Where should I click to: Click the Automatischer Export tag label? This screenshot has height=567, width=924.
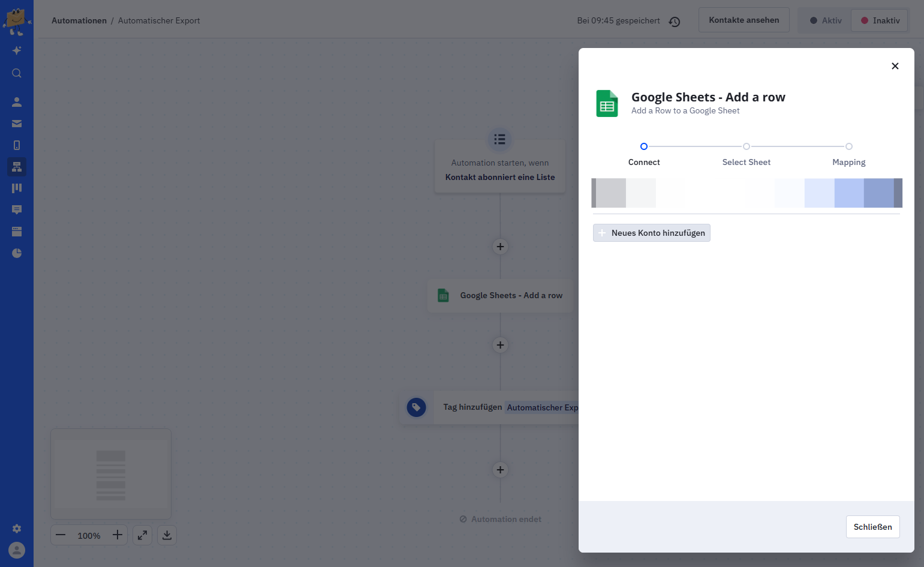pos(542,407)
